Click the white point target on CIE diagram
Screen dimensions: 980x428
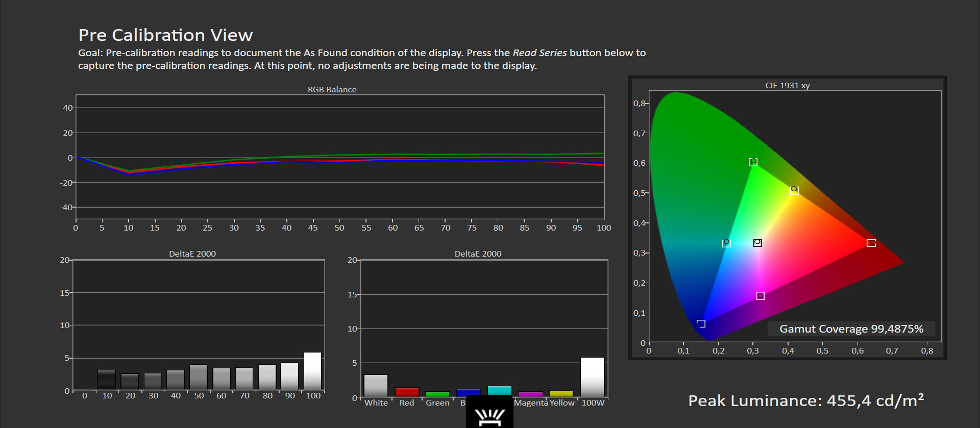[757, 243]
